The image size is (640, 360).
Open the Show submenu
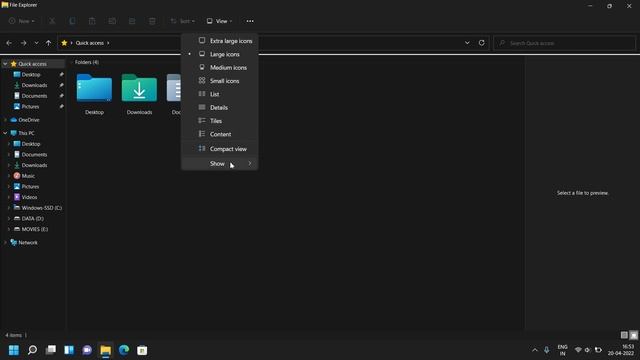pyautogui.click(x=220, y=164)
